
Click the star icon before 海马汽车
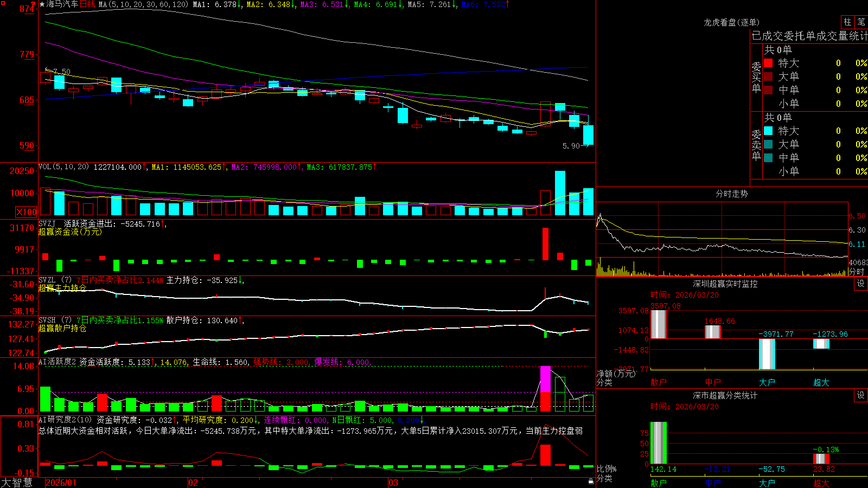click(x=42, y=4)
